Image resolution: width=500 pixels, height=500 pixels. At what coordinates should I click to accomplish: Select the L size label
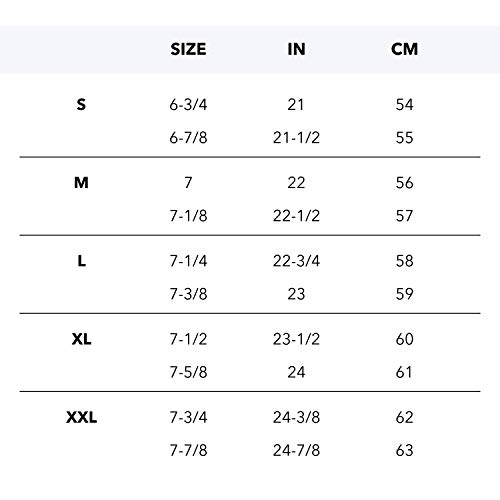(82, 261)
